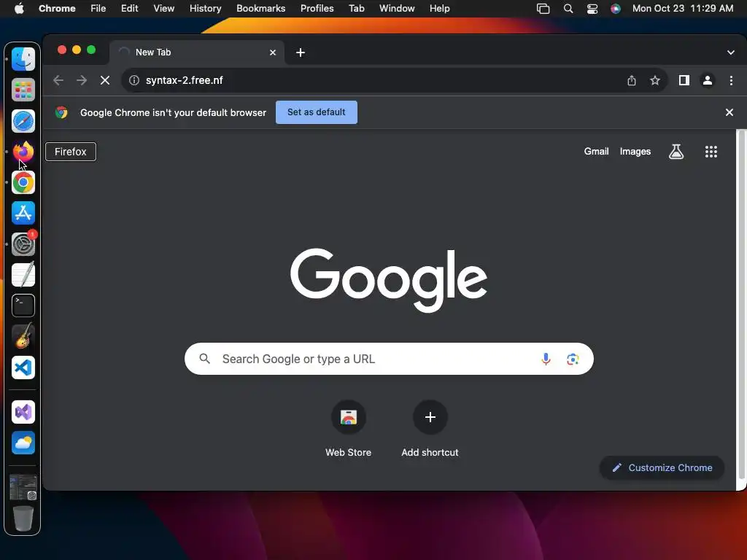Screen dimensions: 747x560
Task: Launch GarageBand from the dock
Action: click(23, 336)
